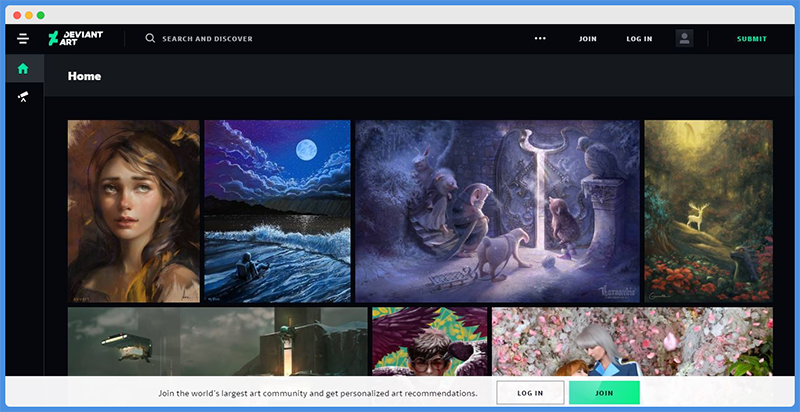The width and height of the screenshot is (800, 412).
Task: Click the yellow minimize window button
Action: click(x=29, y=15)
